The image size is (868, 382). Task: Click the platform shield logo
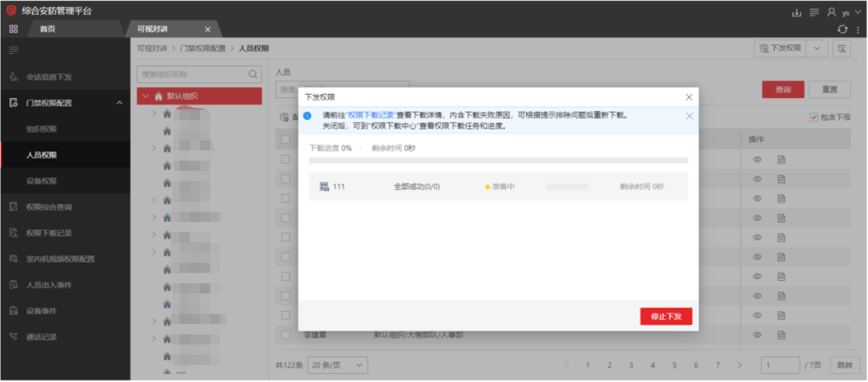[x=11, y=10]
